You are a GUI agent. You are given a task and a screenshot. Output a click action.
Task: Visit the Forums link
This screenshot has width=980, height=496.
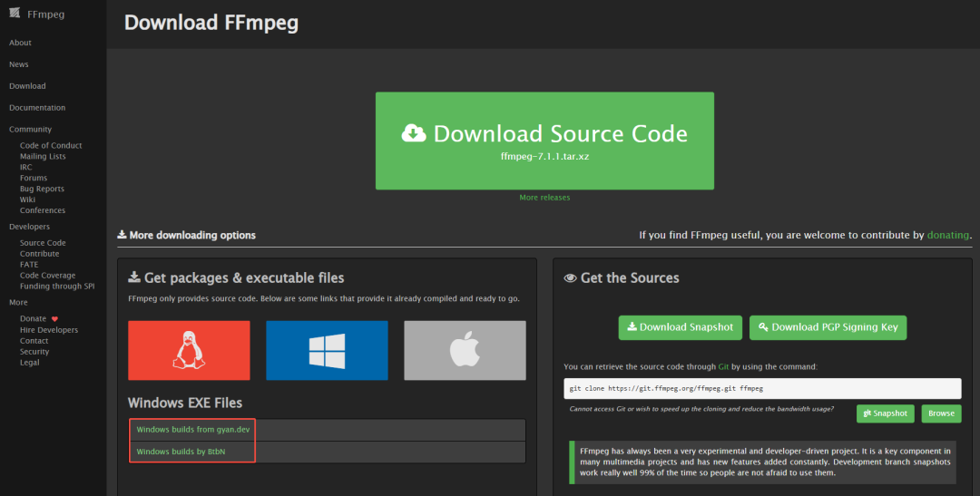tap(34, 178)
